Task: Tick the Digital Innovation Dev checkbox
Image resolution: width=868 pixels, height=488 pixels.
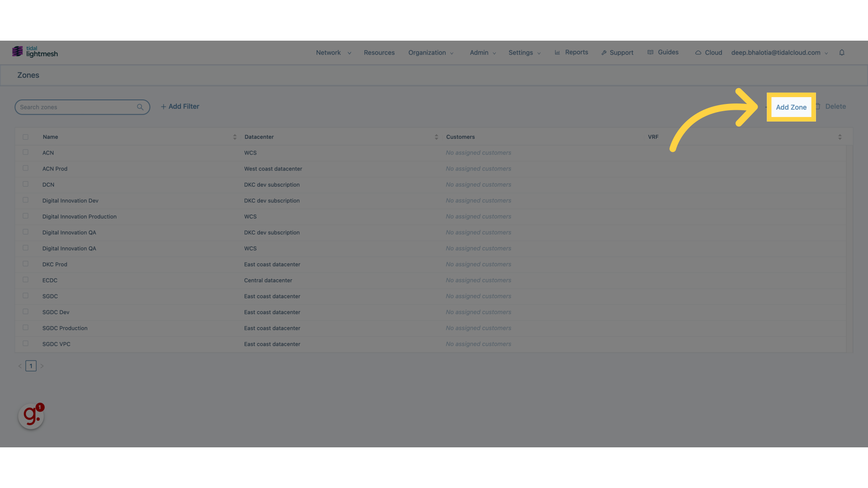Action: tap(25, 200)
